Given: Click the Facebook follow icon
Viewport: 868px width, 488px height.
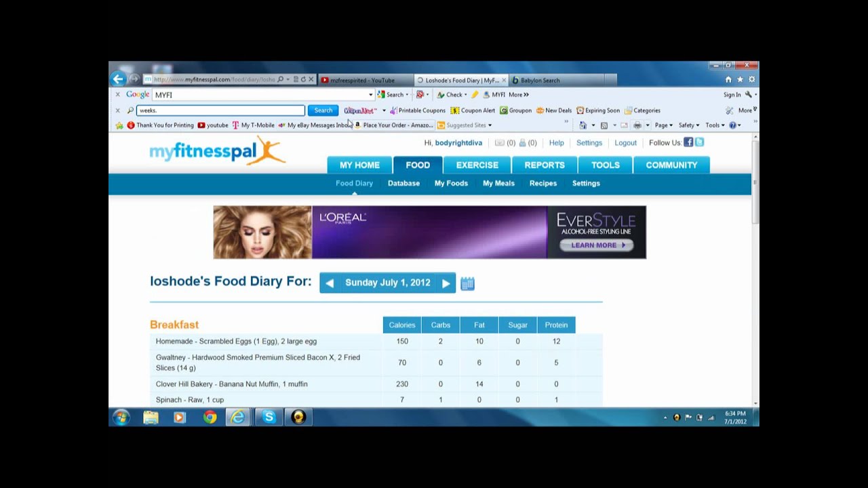Looking at the screenshot, I should (688, 142).
